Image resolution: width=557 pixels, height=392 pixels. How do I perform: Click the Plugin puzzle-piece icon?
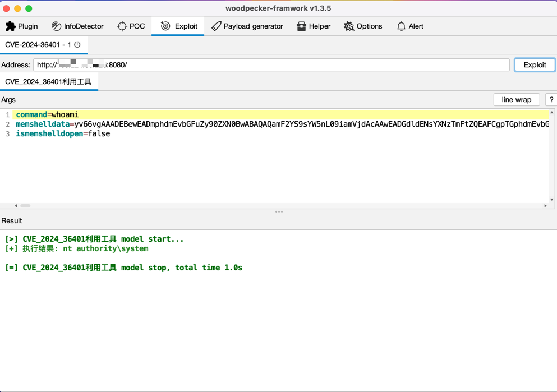pos(10,26)
